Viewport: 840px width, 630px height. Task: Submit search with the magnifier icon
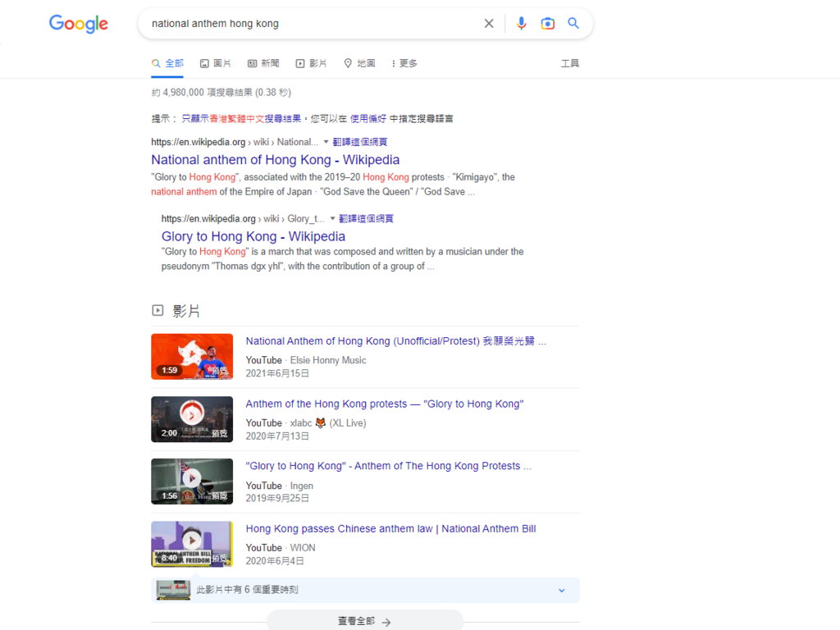[x=573, y=24]
